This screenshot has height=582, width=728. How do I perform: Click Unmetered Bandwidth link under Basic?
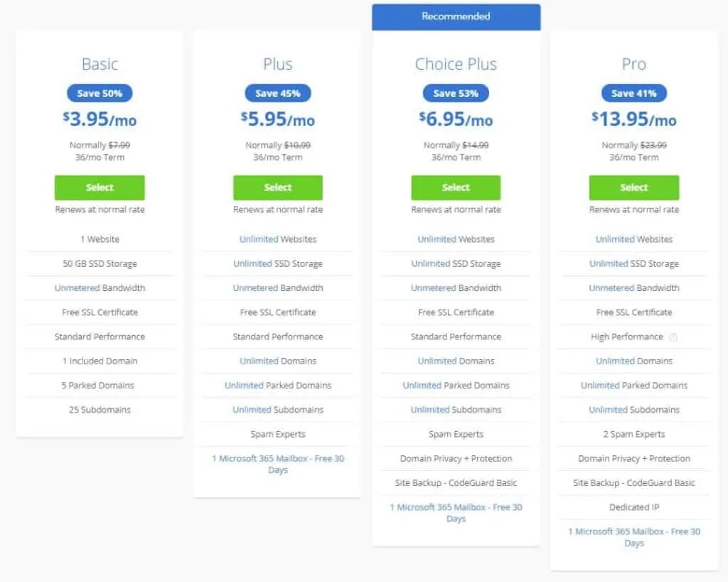[x=100, y=287]
